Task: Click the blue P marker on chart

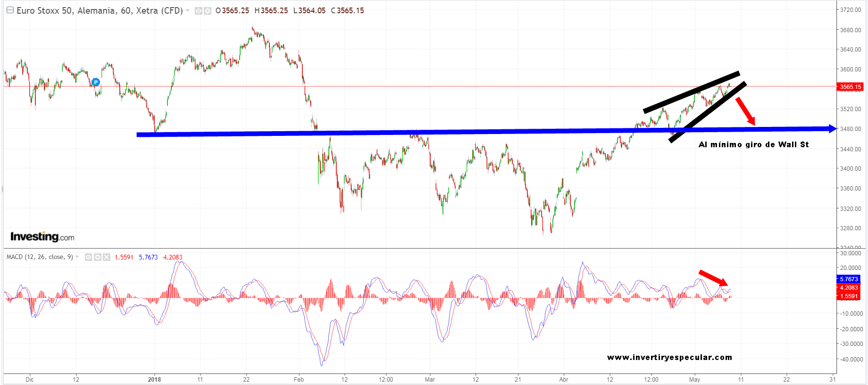Action: pos(96,82)
